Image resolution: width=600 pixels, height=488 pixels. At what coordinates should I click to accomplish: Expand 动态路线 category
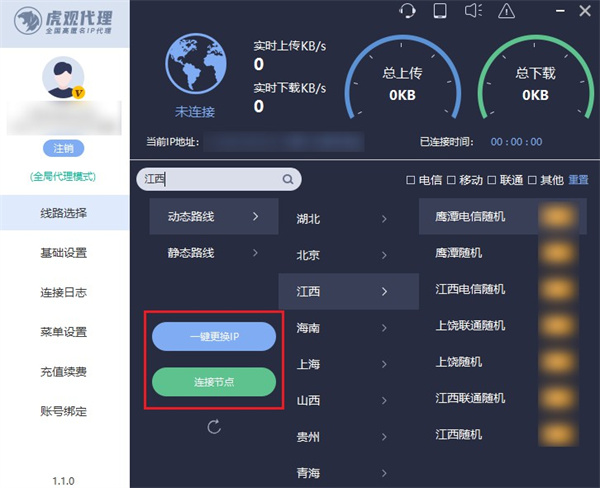coord(214,216)
